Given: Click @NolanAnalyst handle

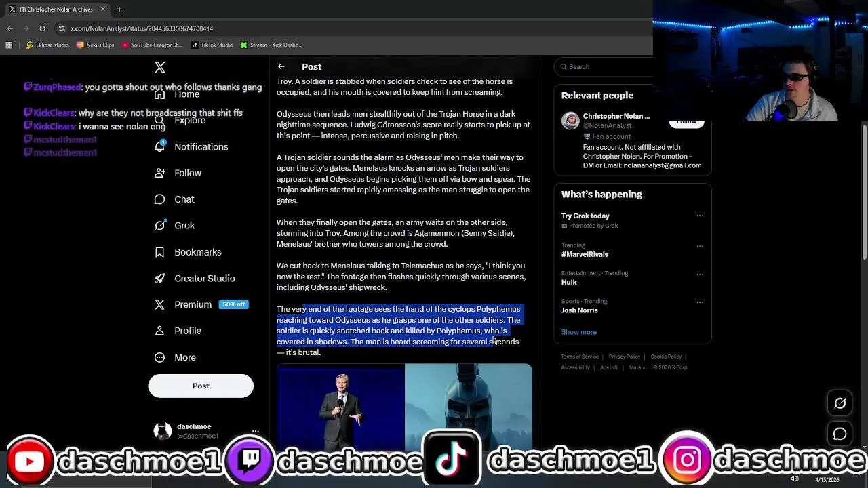Looking at the screenshot, I should (608, 125).
